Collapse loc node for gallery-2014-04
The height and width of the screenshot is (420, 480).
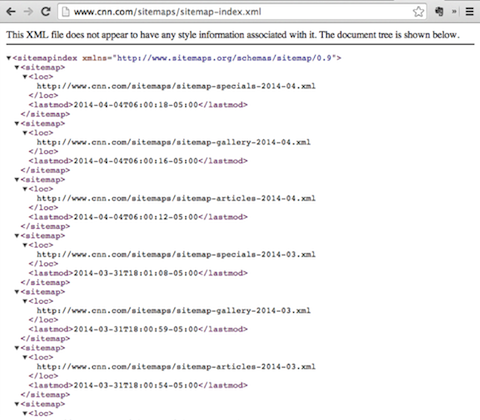25,133
